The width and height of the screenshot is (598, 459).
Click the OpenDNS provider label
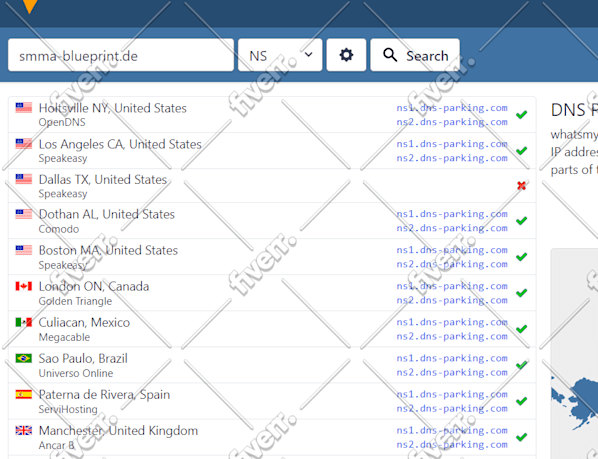point(62,122)
